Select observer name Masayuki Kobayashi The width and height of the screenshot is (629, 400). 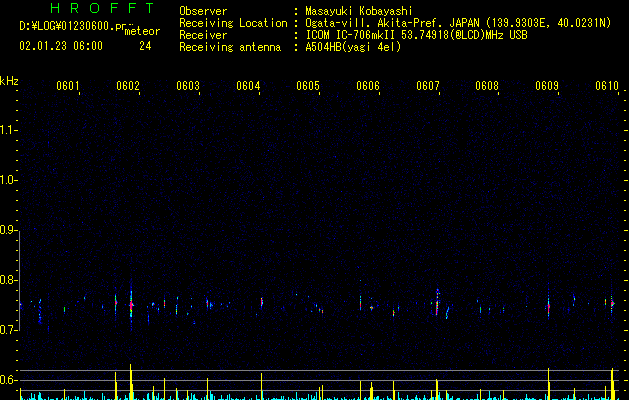[359, 11]
